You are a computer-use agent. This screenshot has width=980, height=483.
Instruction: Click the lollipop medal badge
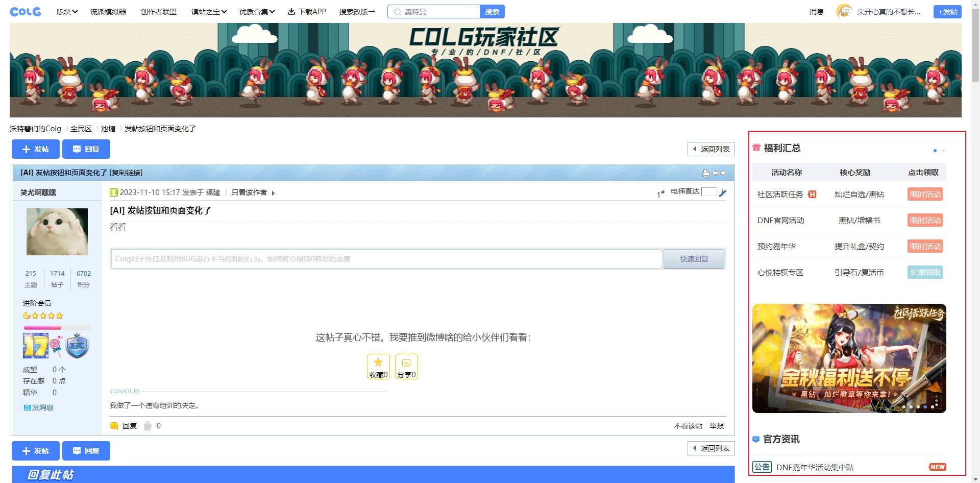click(56, 346)
